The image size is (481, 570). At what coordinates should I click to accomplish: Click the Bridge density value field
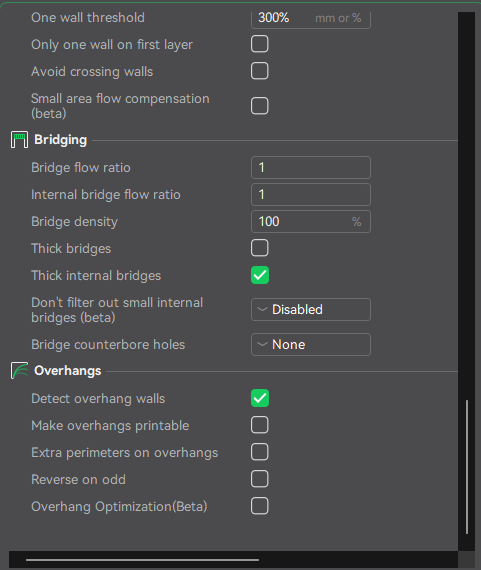pos(311,221)
